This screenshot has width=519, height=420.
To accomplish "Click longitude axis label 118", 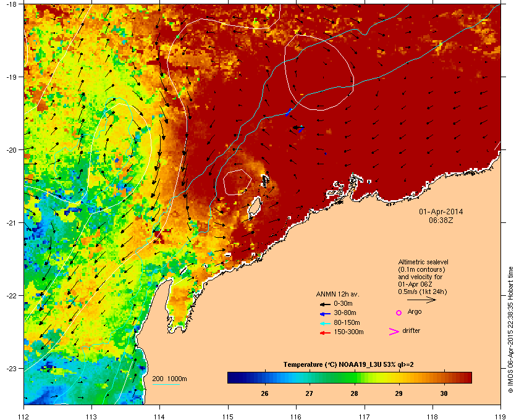I will [x=432, y=417].
